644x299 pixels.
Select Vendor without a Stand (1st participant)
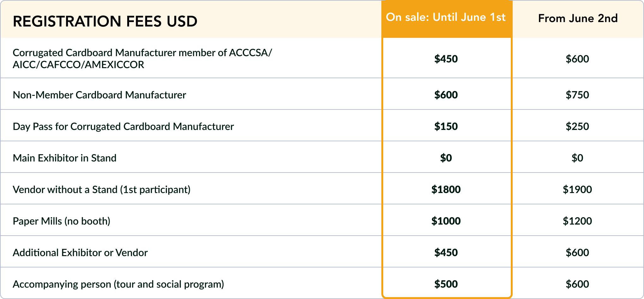coord(102,190)
